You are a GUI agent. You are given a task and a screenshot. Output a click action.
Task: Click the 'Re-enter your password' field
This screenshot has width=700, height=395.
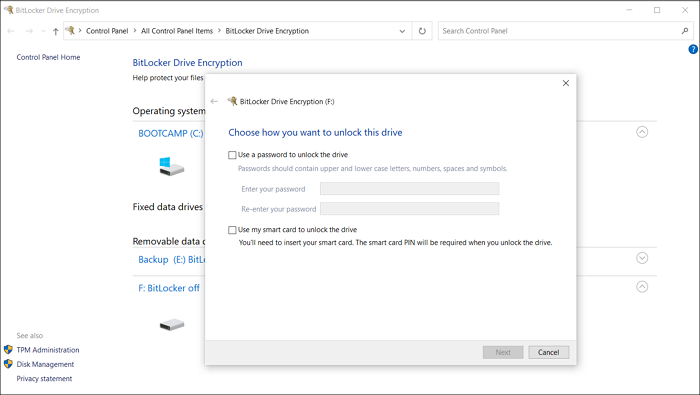[409, 208]
